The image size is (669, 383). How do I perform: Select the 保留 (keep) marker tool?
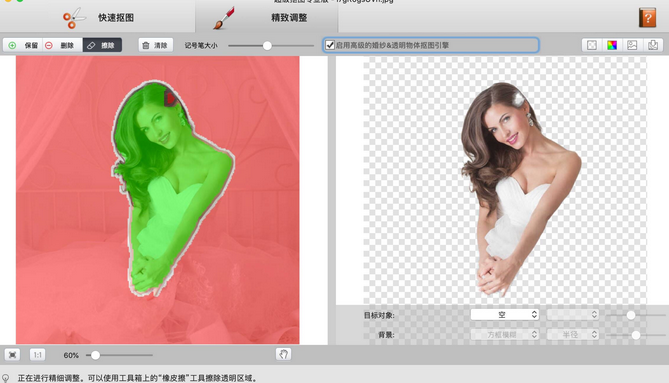click(x=23, y=45)
